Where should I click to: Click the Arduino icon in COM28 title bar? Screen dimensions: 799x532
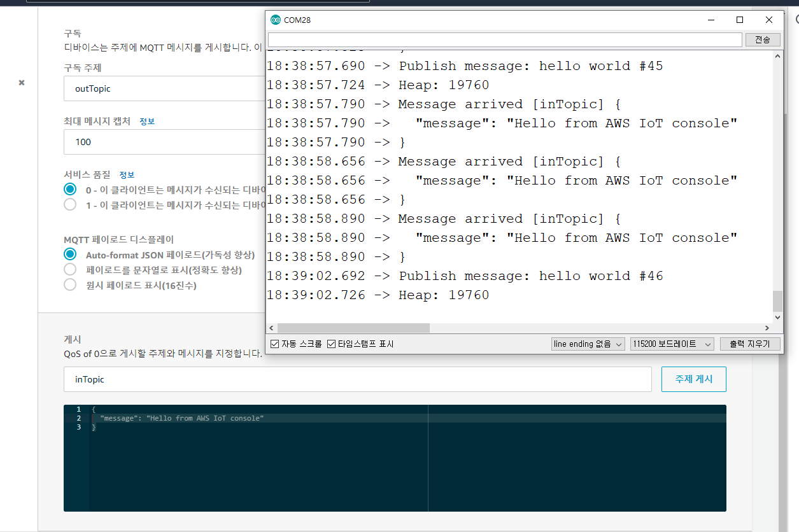pyautogui.click(x=276, y=20)
